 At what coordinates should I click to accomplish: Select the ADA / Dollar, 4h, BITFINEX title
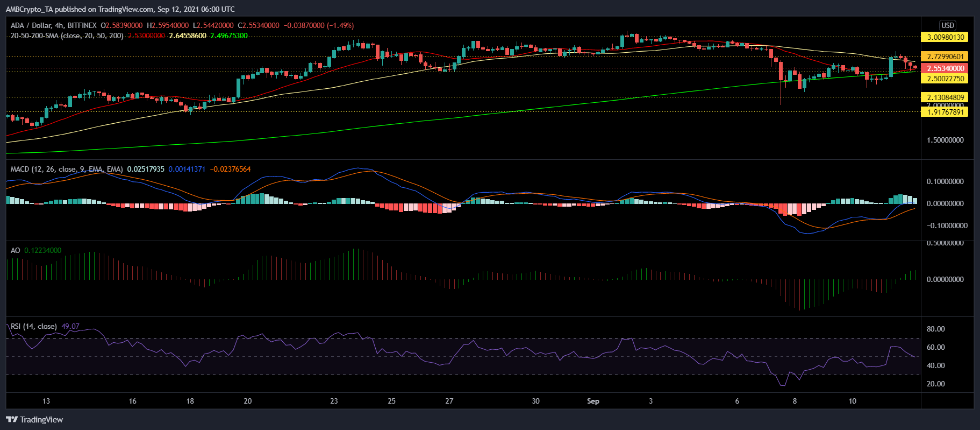54,25
